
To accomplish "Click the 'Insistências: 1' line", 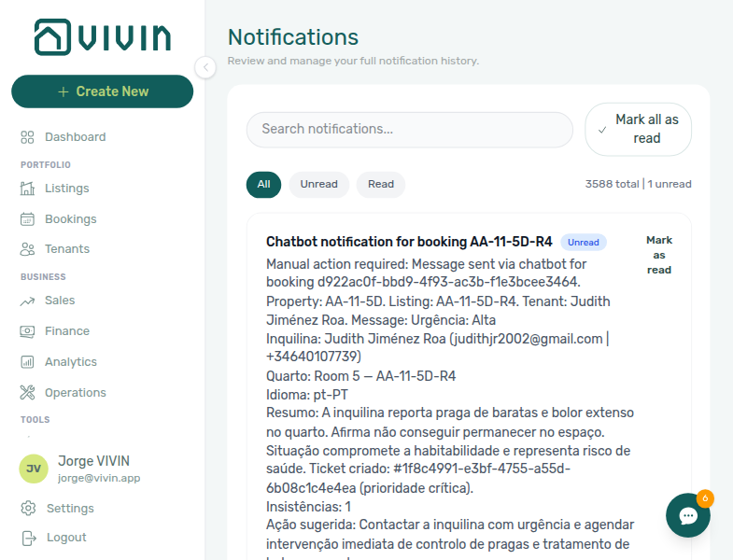I will (x=308, y=507).
